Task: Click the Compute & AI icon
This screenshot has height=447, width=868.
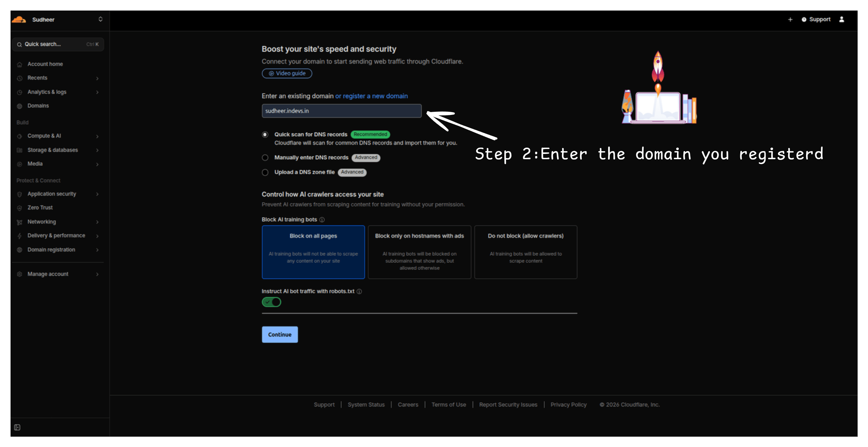Action: [20, 136]
